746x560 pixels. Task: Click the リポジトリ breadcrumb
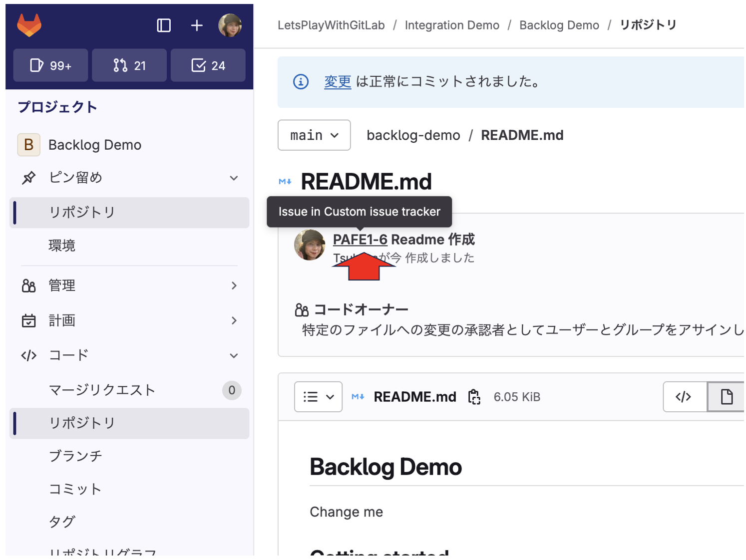pyautogui.click(x=648, y=25)
